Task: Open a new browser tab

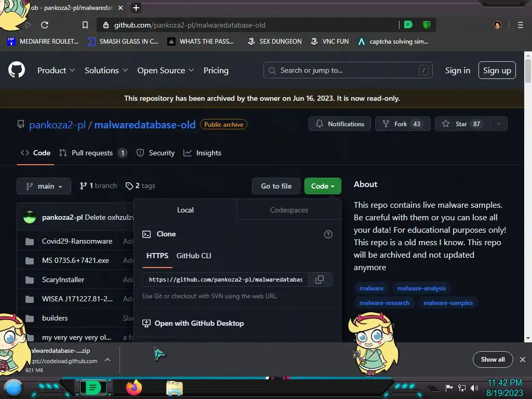Action: (136, 8)
